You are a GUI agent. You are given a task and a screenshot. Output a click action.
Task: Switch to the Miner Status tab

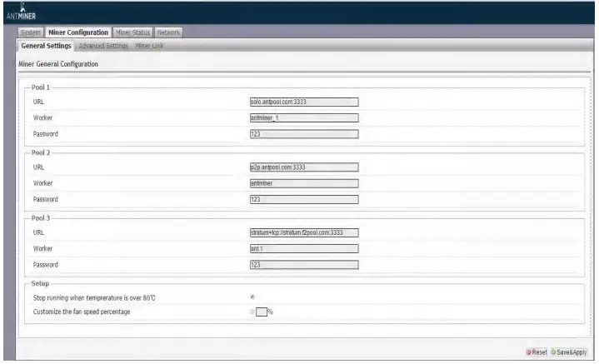pyautogui.click(x=133, y=32)
